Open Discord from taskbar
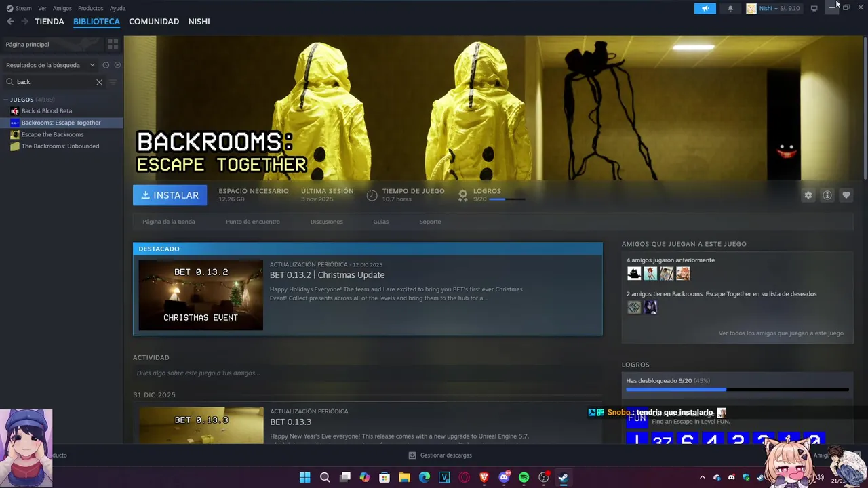This screenshot has height=488, width=868. tap(504, 477)
